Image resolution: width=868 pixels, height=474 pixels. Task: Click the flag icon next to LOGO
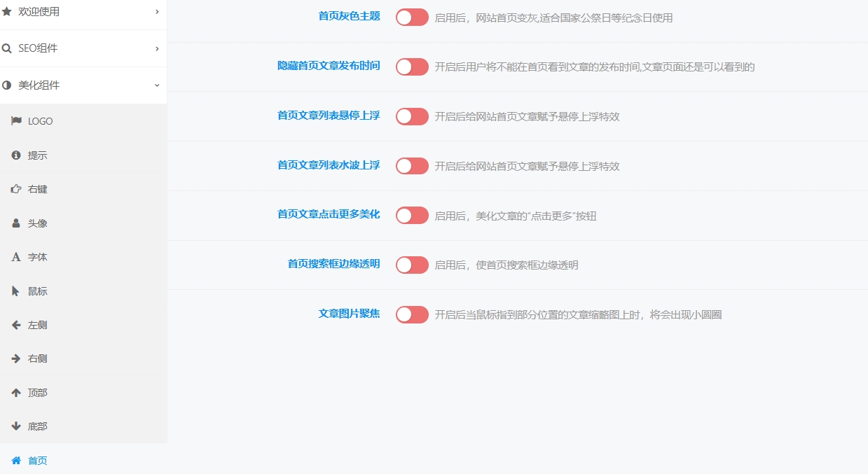pos(16,121)
